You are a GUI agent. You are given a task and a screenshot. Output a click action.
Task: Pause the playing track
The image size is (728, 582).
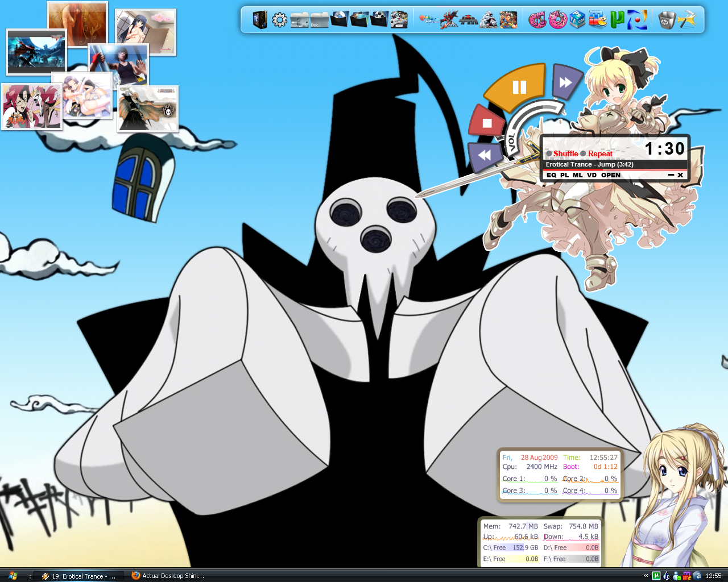click(518, 87)
